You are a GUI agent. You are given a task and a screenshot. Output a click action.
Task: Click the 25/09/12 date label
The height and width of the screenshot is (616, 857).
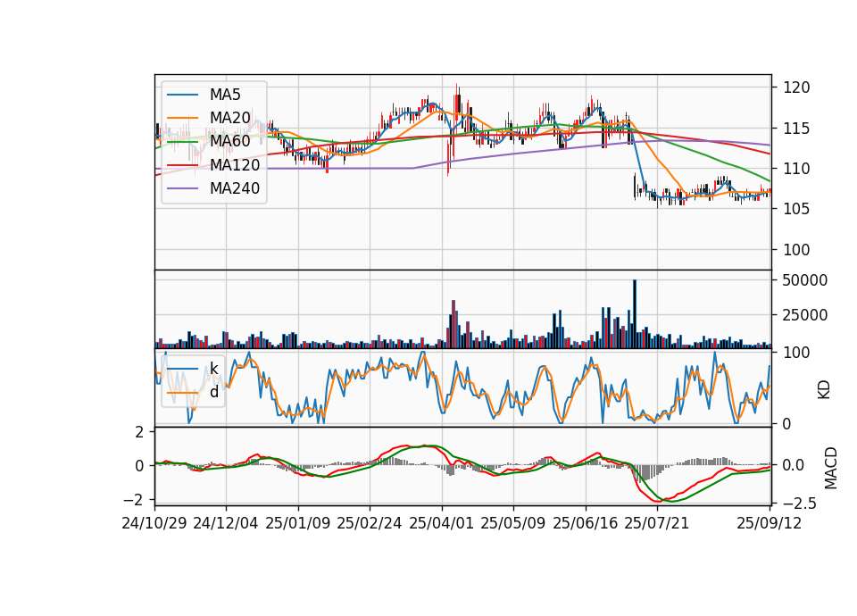[770, 524]
